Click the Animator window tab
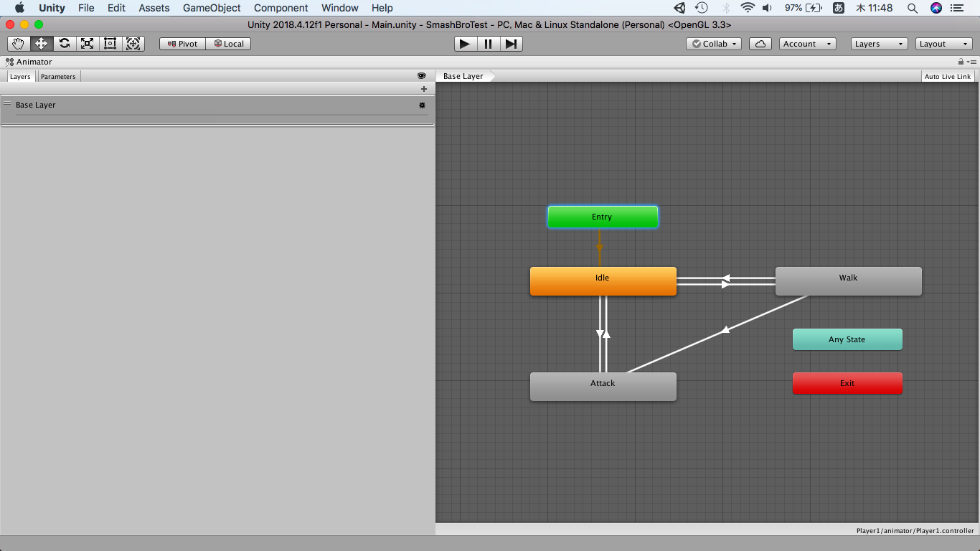The image size is (980, 551). [x=29, y=62]
